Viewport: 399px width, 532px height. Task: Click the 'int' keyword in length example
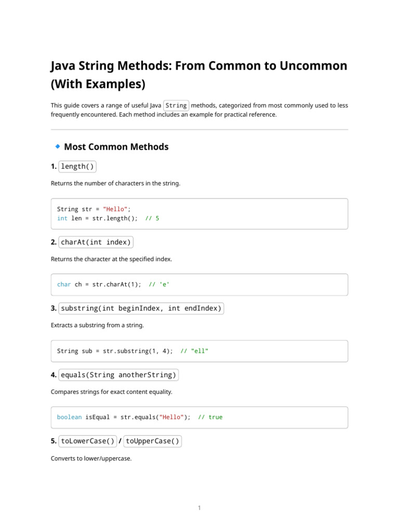coord(62,218)
